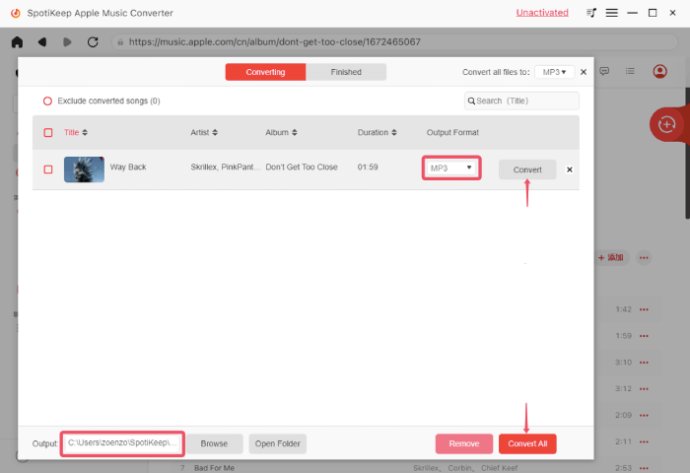Open more options for the 2:09 track
The height and width of the screenshot is (473, 690).
pyautogui.click(x=644, y=415)
